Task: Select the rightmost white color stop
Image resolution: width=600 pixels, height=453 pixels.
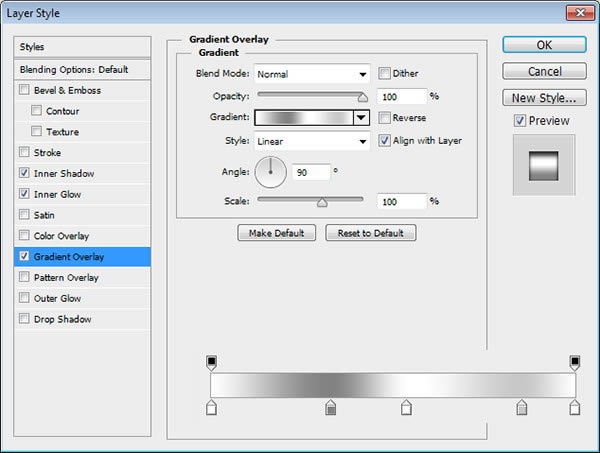Action: (x=574, y=407)
